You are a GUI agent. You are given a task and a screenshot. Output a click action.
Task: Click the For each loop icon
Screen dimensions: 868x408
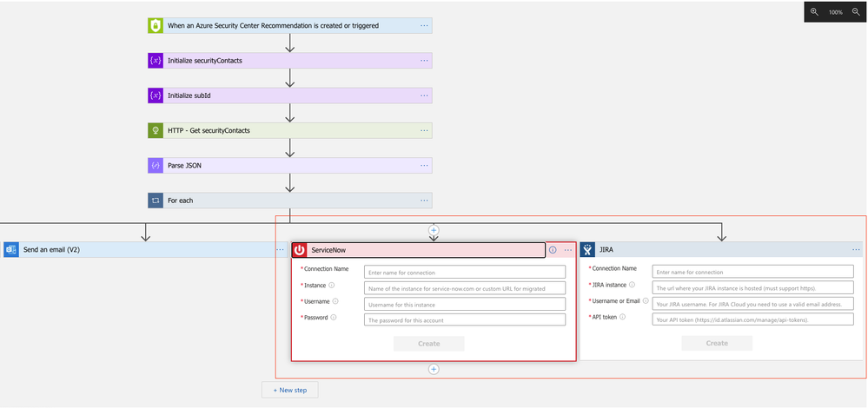(156, 201)
